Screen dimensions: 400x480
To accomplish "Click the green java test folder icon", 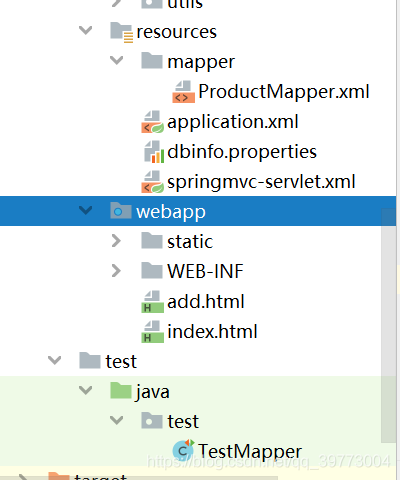I will [121, 391].
